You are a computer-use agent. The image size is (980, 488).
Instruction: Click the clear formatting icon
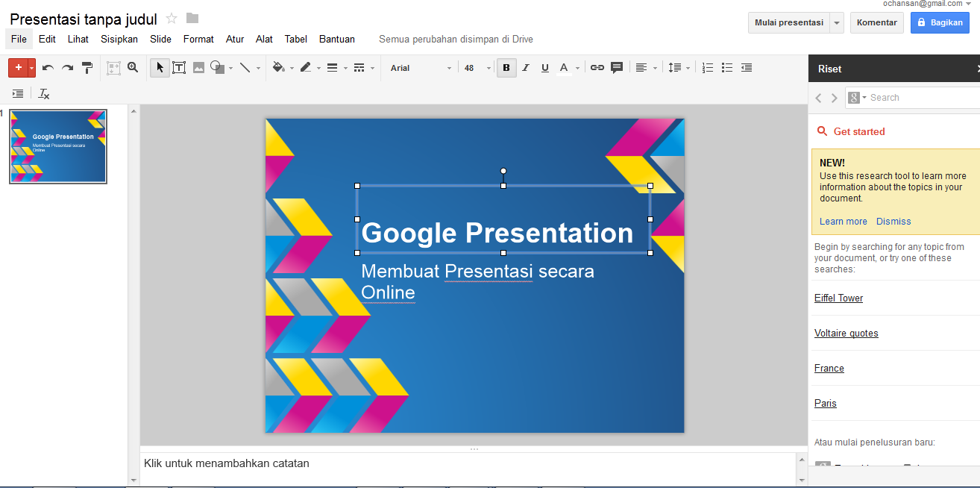click(x=44, y=94)
